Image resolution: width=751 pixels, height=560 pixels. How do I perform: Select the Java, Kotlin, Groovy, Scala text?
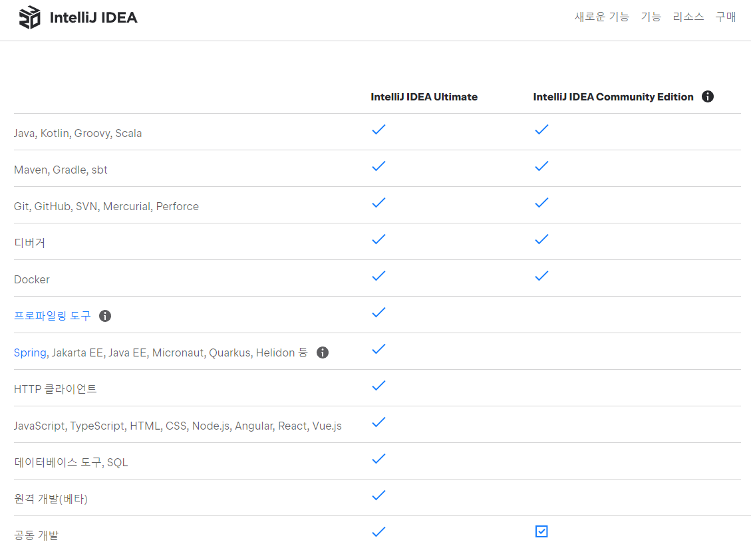click(78, 133)
